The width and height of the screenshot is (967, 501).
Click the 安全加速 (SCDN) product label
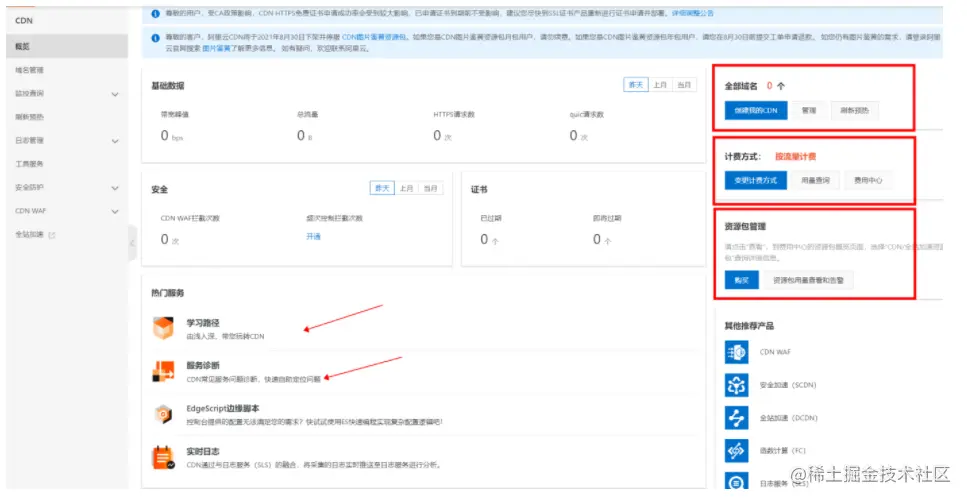[788, 385]
